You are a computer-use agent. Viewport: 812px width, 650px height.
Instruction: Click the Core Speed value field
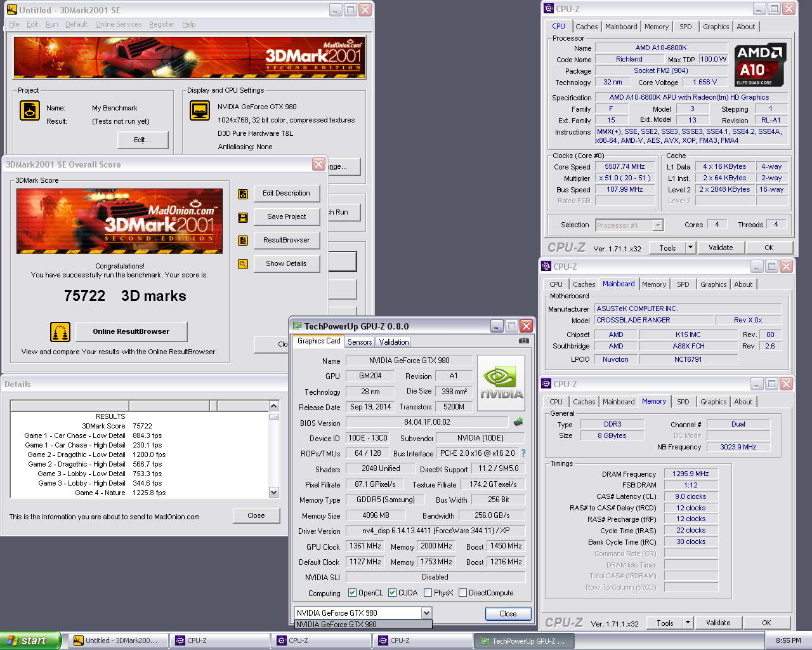pyautogui.click(x=624, y=166)
